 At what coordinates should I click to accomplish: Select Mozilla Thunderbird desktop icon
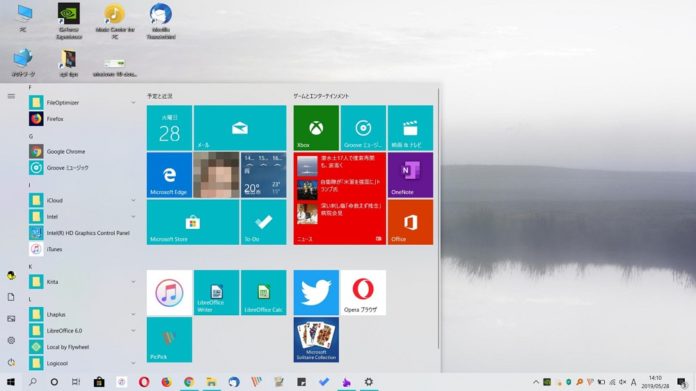[x=161, y=21]
